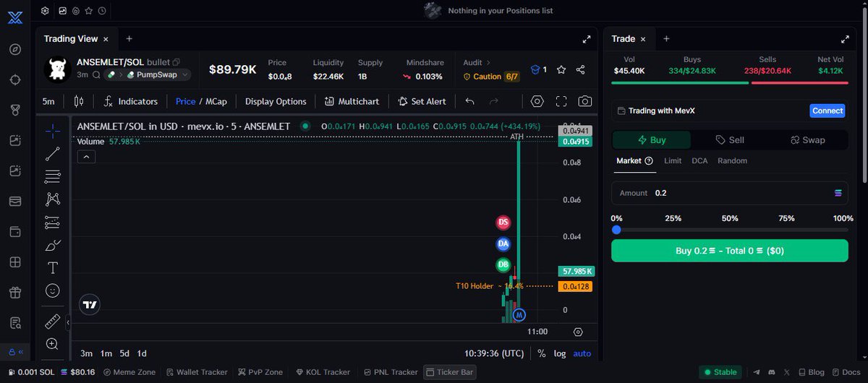Expand the PumpSwap pool dropdown
This screenshot has width=868, height=383.
(x=158, y=74)
